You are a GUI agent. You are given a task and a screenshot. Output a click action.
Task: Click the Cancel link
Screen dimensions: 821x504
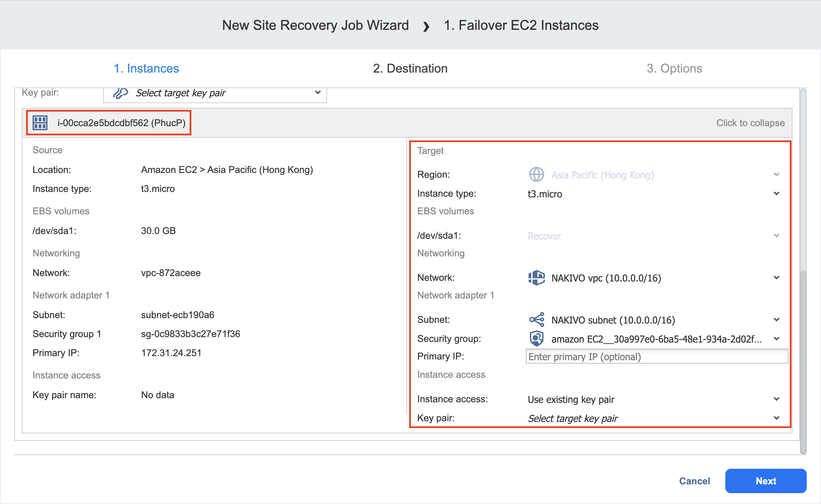pyautogui.click(x=694, y=481)
